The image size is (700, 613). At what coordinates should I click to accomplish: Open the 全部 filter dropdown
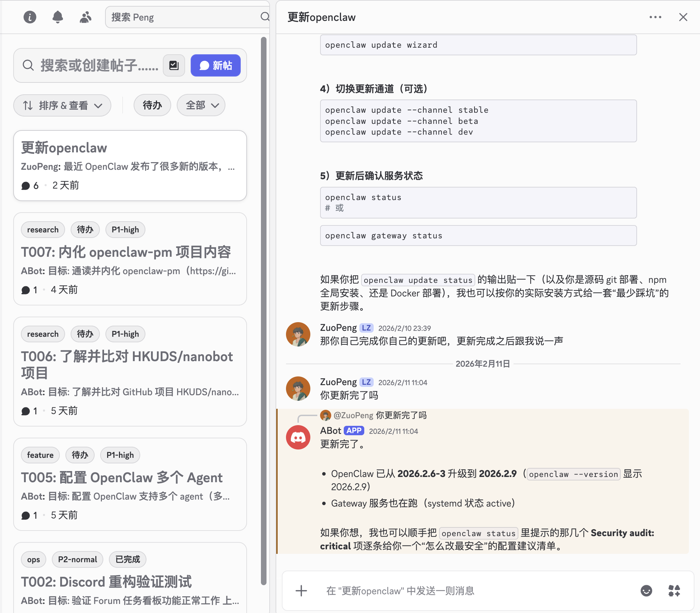201,105
